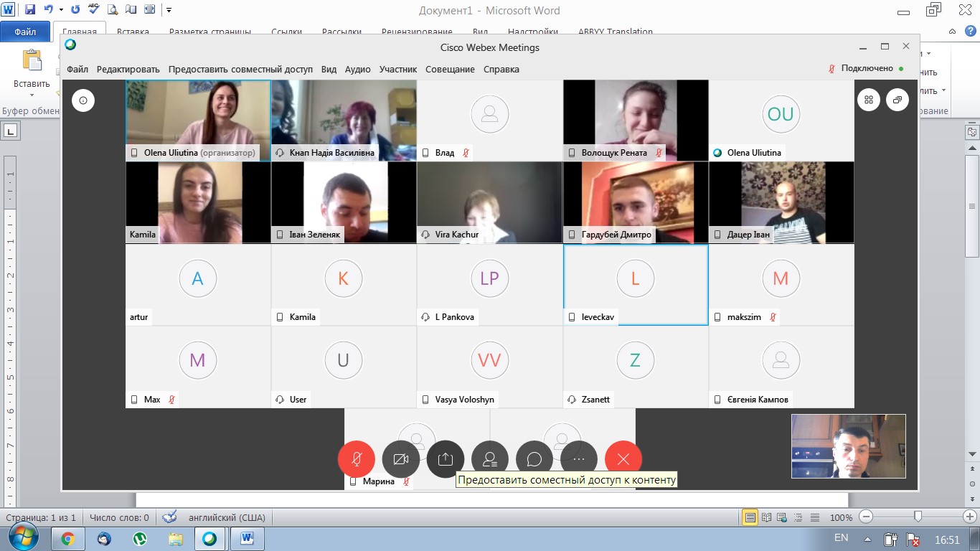Open the Аудио menu

357,69
